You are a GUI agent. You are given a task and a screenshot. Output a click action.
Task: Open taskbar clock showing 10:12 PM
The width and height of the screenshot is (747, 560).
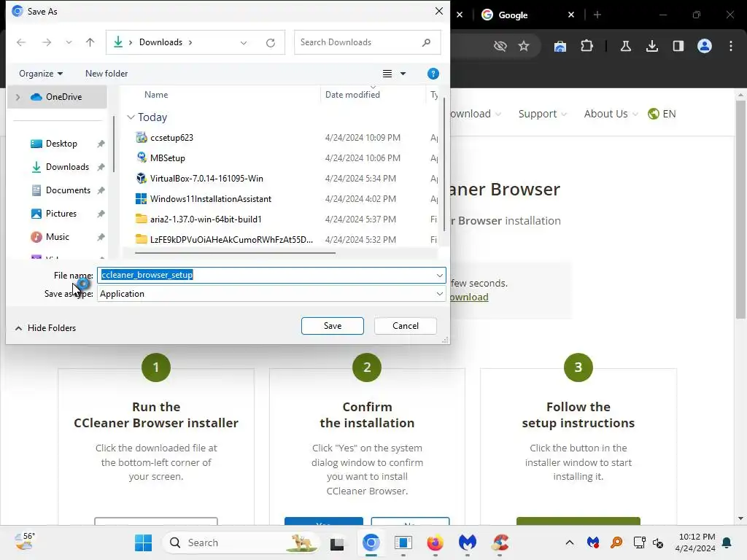tap(694, 542)
